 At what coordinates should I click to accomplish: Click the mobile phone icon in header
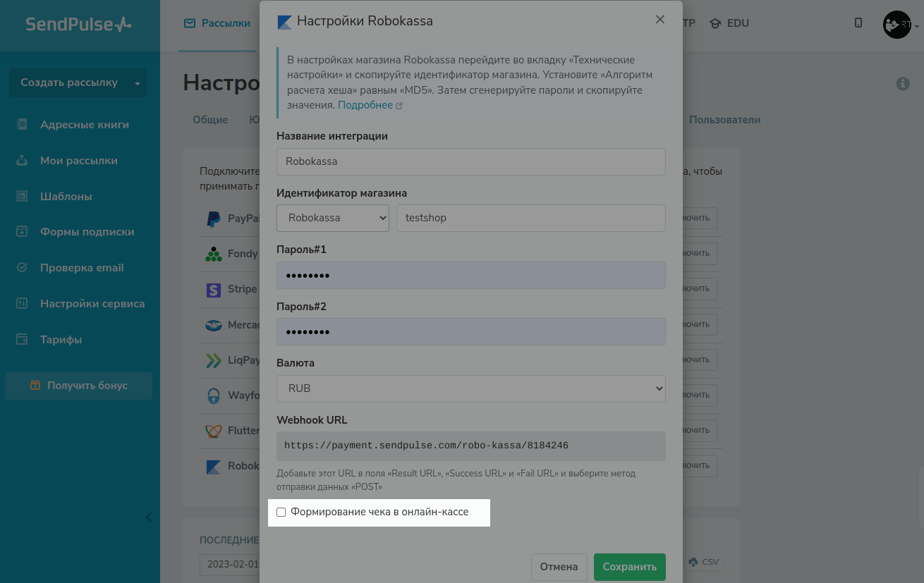point(858,23)
